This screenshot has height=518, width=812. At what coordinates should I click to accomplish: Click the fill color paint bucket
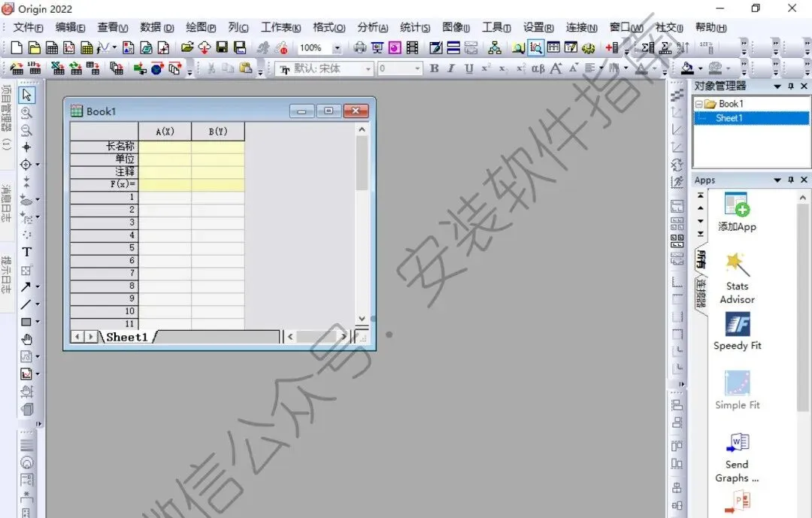[687, 68]
